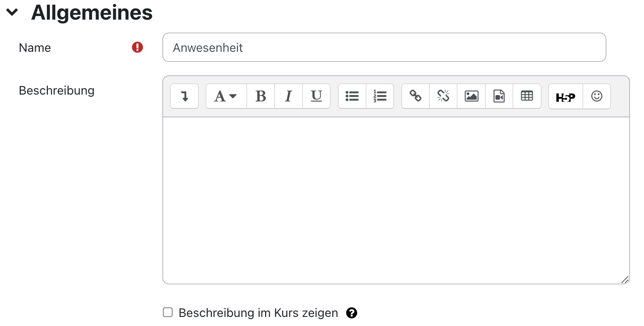
Task: Click the Insert media icon
Action: tap(499, 96)
